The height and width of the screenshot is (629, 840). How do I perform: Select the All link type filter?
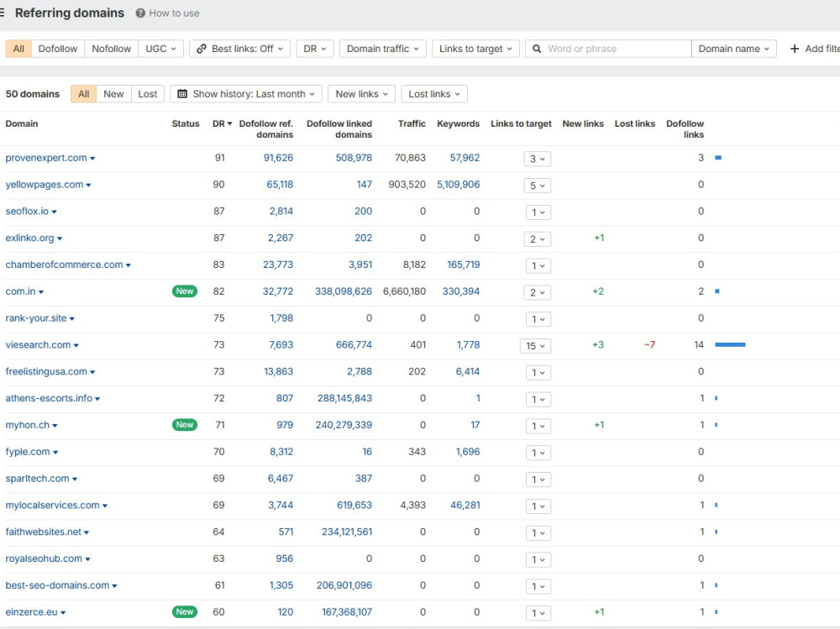pos(18,49)
